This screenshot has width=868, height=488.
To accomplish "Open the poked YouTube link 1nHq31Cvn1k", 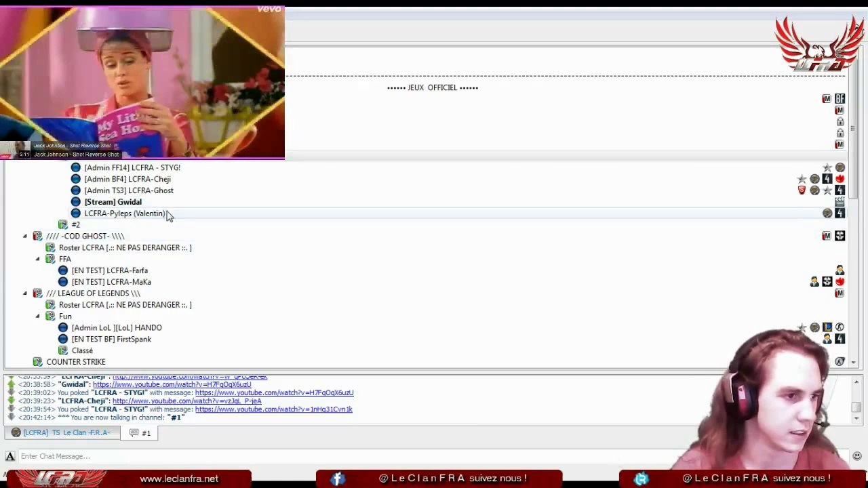I will (274, 409).
